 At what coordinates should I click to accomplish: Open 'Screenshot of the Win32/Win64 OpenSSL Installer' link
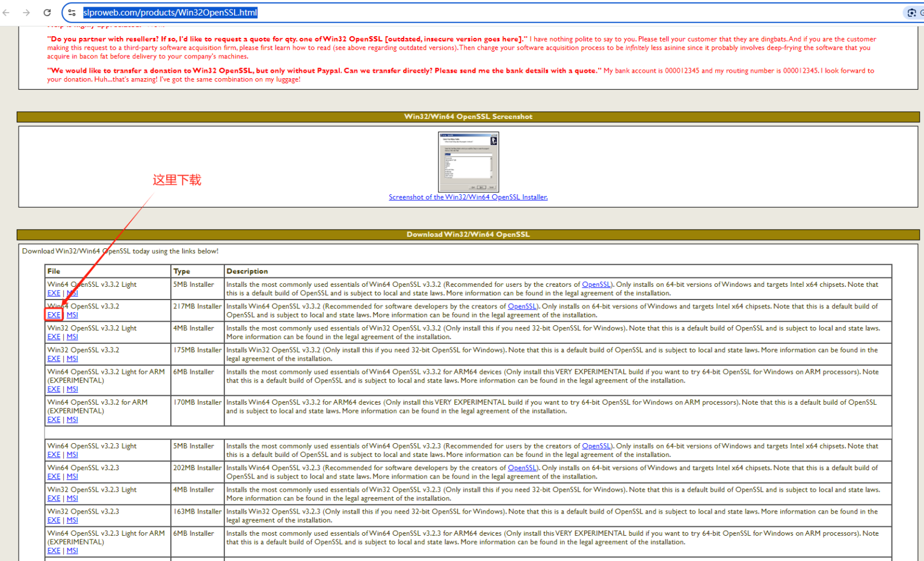pyautogui.click(x=468, y=197)
